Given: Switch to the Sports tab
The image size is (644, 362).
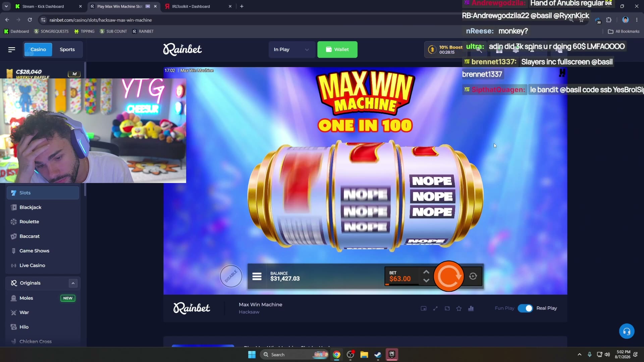Looking at the screenshot, I should (67, 50).
